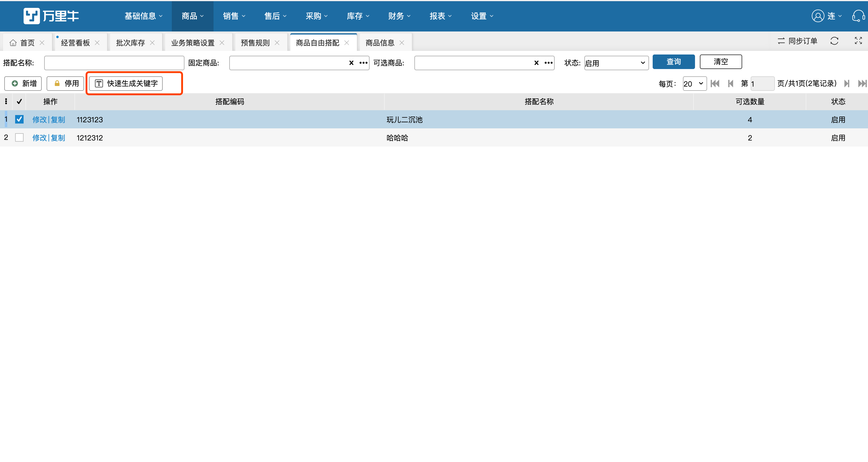Clear the 固定商品 field with its X icon
This screenshot has width=868, height=462.
(351, 63)
